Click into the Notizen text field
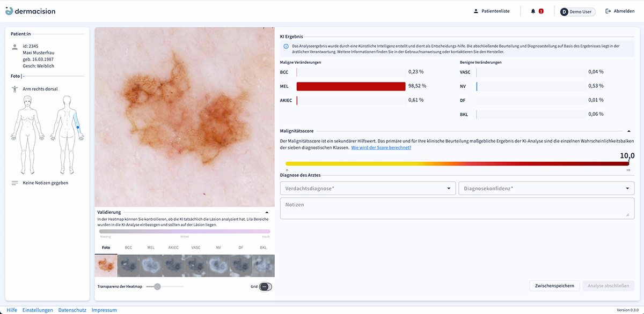Viewport: 644px width, 314px height. click(x=456, y=208)
